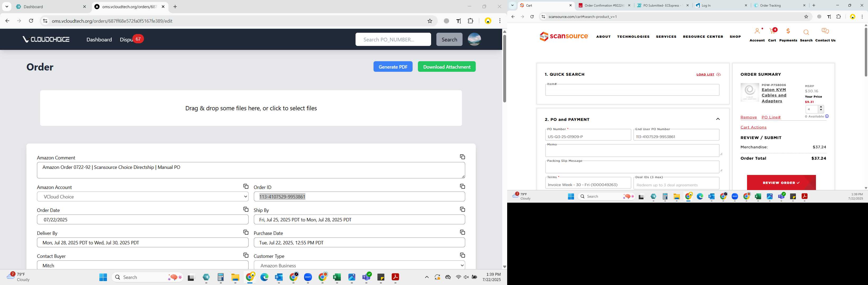The height and width of the screenshot is (285, 868).
Task: Copy the Amazon Account value
Action: 246,186
